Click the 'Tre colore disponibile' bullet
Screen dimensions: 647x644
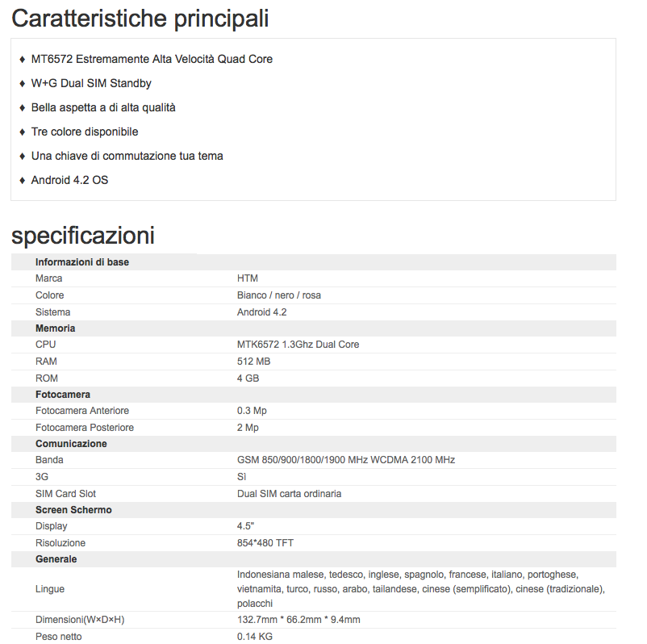click(x=85, y=132)
